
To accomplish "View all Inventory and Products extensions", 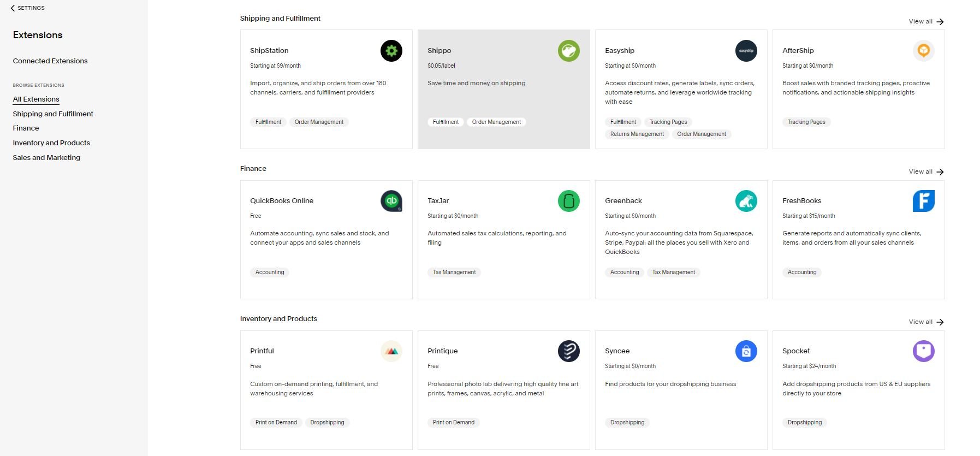I will click(x=926, y=322).
